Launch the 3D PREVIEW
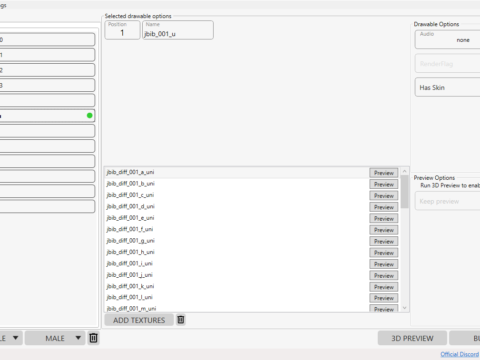Image resolution: width=480 pixels, height=360 pixels. point(412,338)
